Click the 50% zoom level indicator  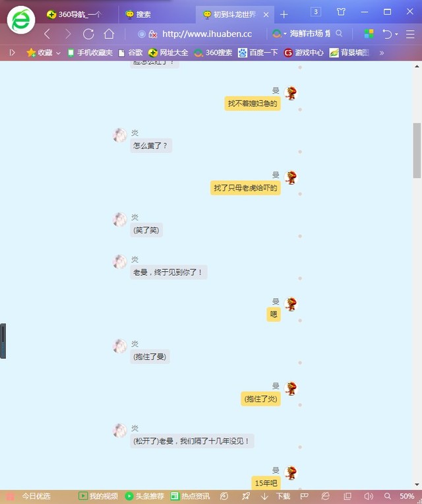click(x=406, y=496)
